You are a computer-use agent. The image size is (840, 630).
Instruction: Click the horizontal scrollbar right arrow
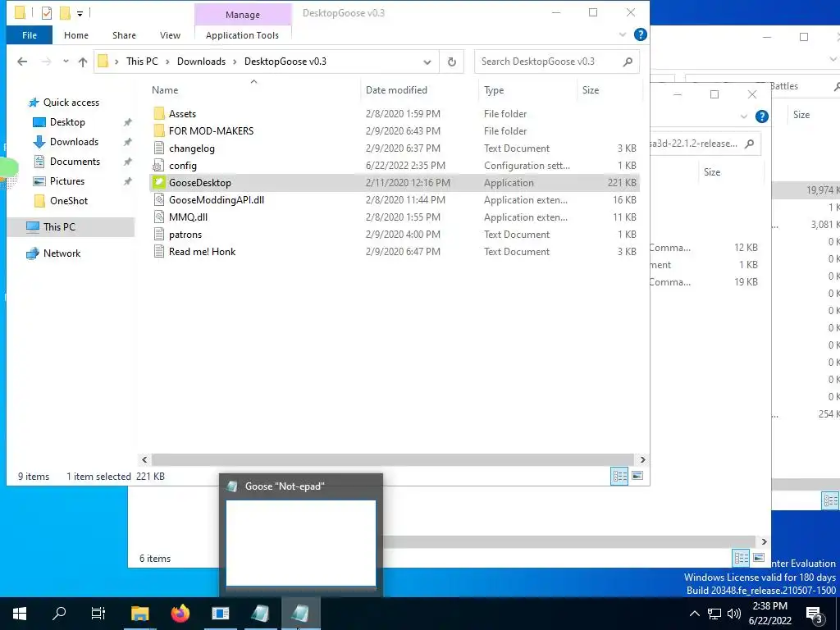[x=642, y=459]
